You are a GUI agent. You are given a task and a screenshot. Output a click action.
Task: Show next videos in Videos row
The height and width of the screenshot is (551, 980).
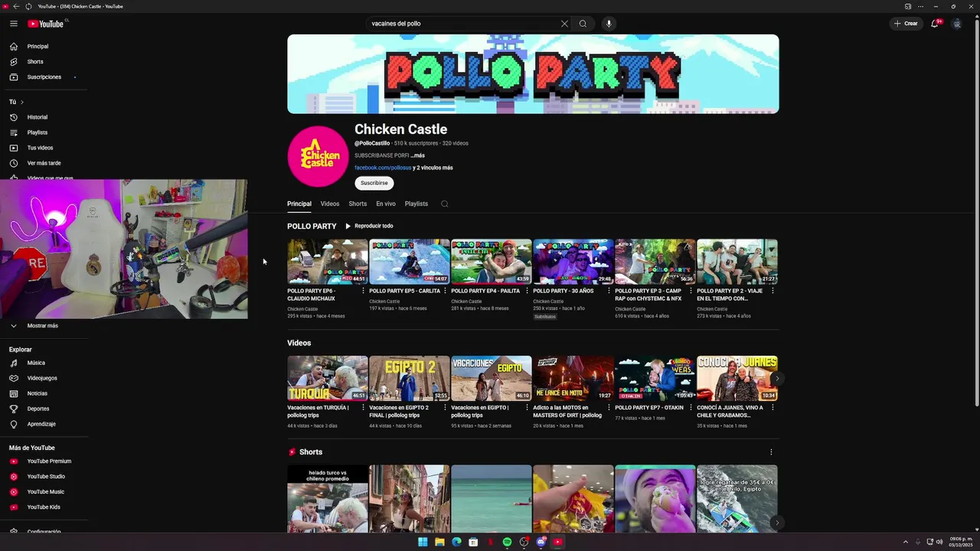coord(777,378)
